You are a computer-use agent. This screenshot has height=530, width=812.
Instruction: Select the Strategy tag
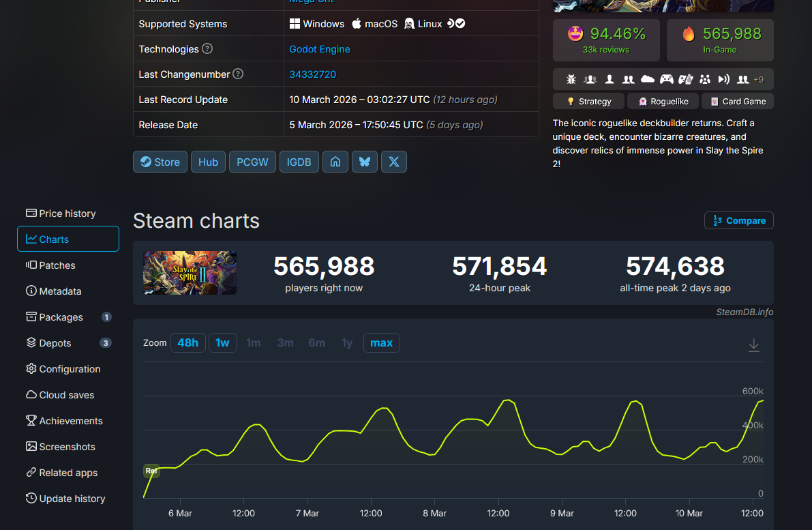(589, 102)
